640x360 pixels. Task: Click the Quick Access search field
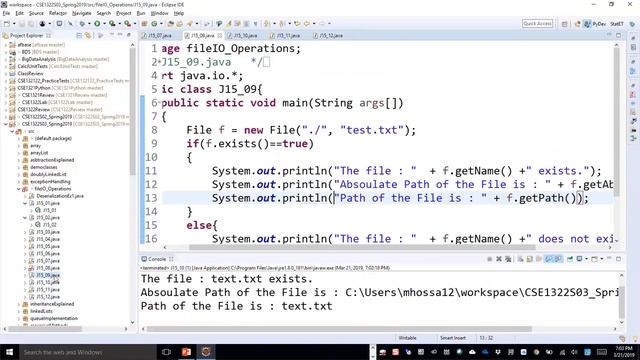click(537, 24)
